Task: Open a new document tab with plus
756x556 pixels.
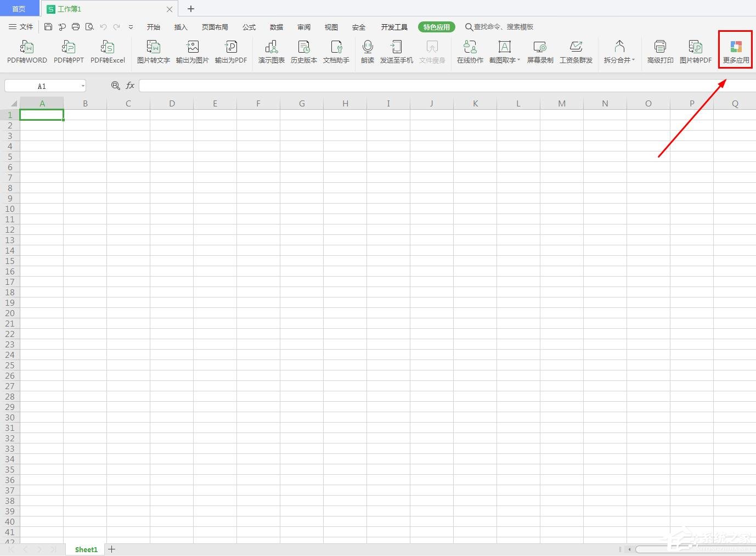Action: point(191,9)
